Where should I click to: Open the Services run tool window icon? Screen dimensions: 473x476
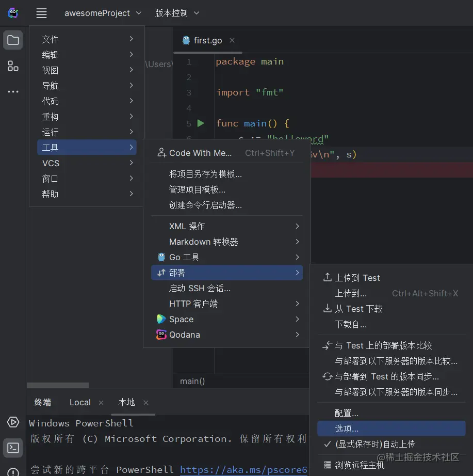(x=13, y=422)
